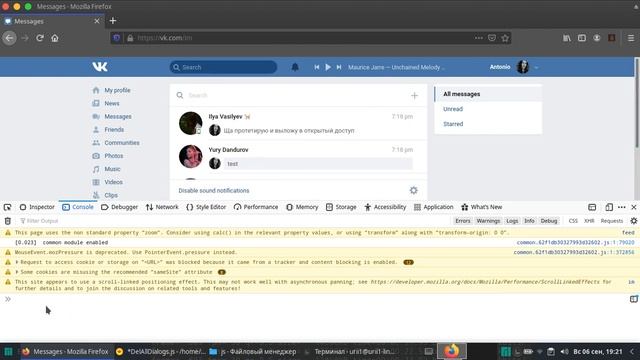
Task: Open the Style Editor tab
Action: [206, 207]
